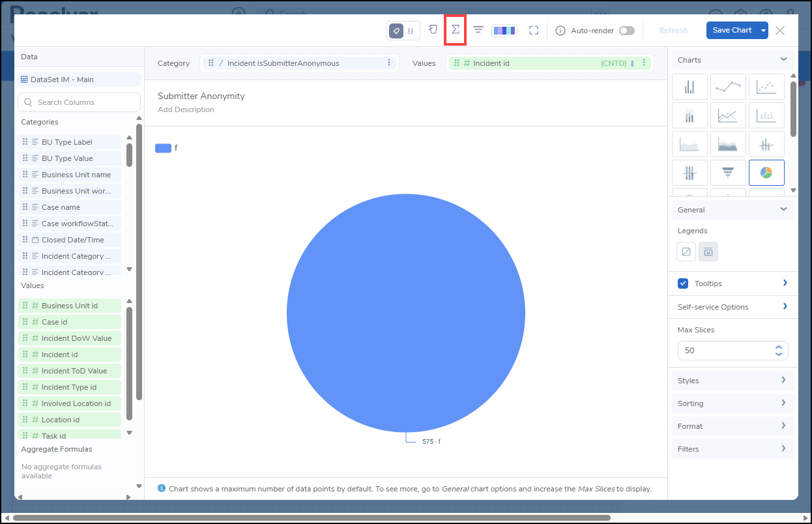Open the color palette picker in toolbar

(504, 30)
